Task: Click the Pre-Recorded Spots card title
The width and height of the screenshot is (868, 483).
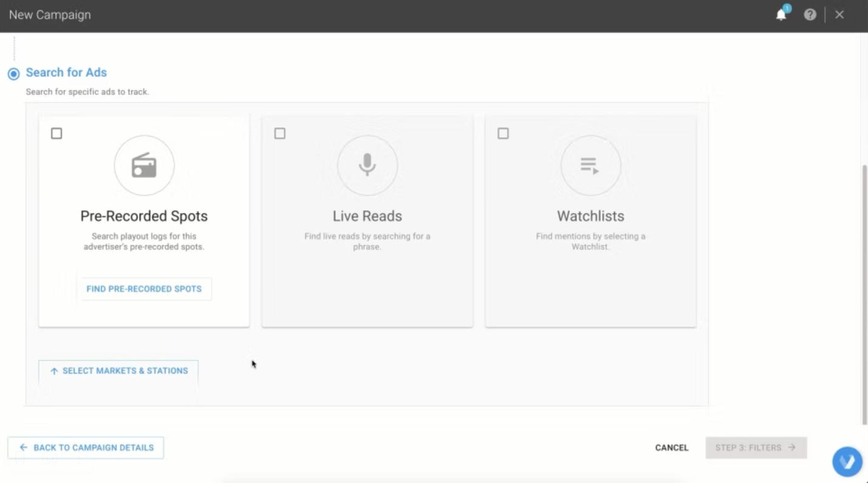Action: [144, 216]
